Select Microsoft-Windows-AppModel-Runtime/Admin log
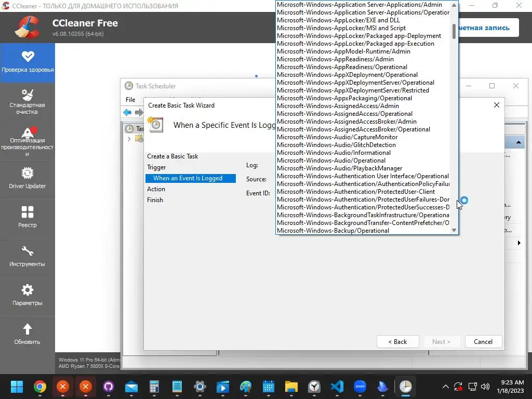 (363, 51)
